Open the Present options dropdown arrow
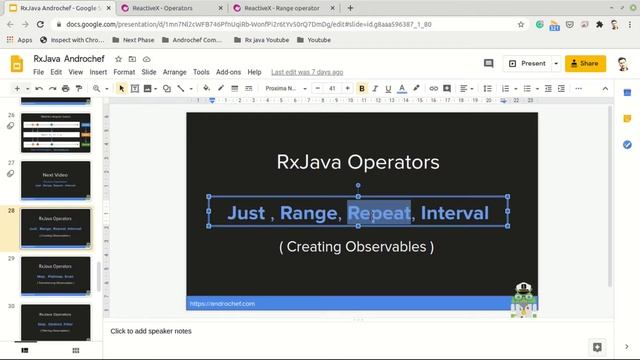Viewport: 640px width, 360px height. (556, 64)
